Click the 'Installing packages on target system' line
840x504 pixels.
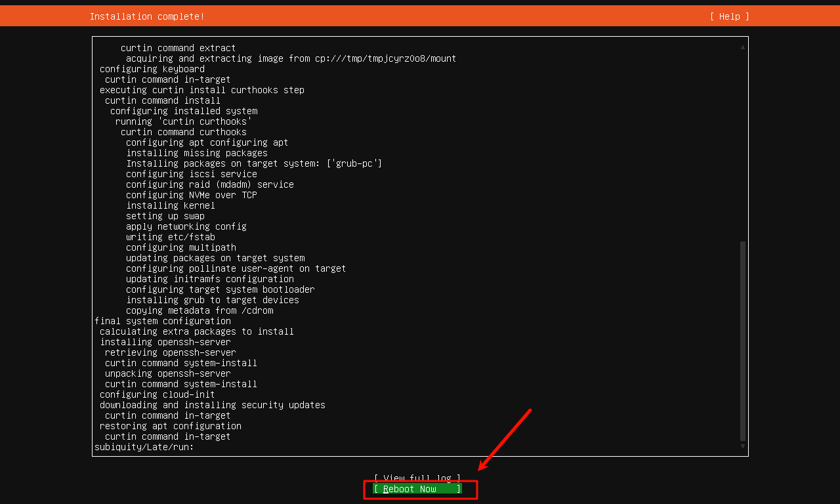click(x=254, y=163)
